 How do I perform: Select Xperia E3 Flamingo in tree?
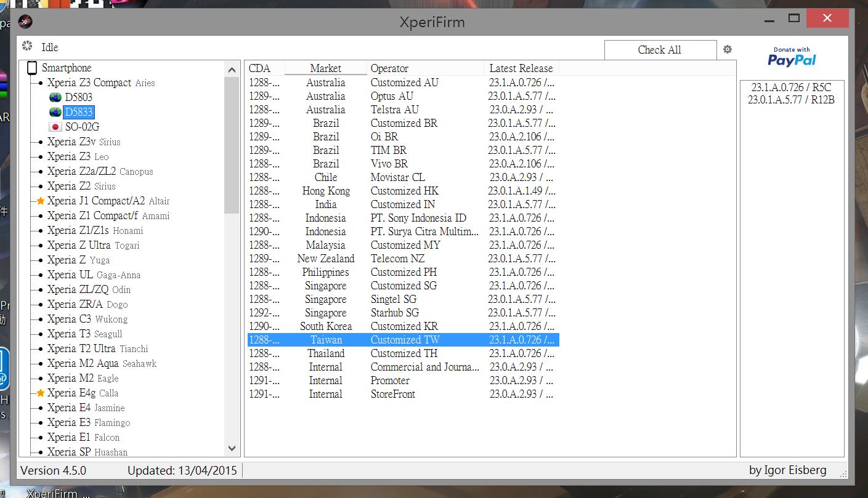click(89, 422)
